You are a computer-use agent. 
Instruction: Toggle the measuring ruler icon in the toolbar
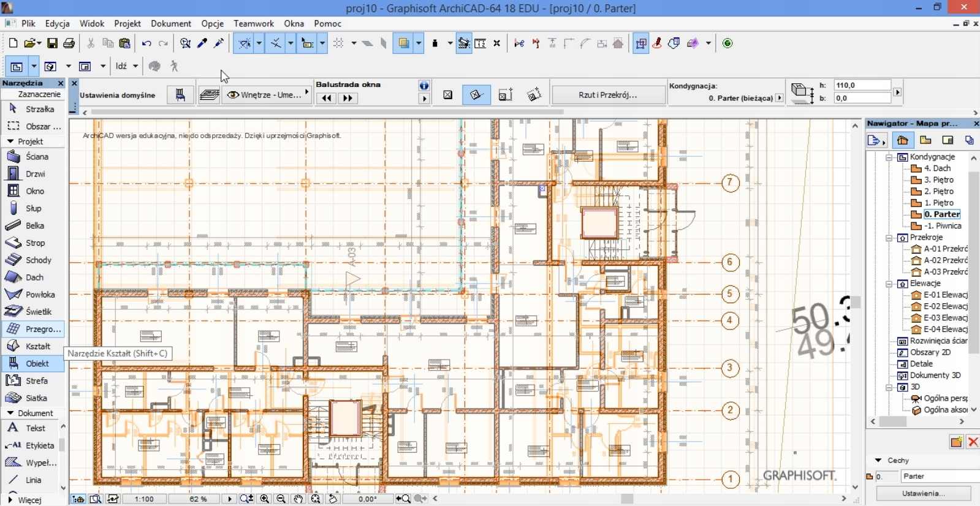[481, 43]
